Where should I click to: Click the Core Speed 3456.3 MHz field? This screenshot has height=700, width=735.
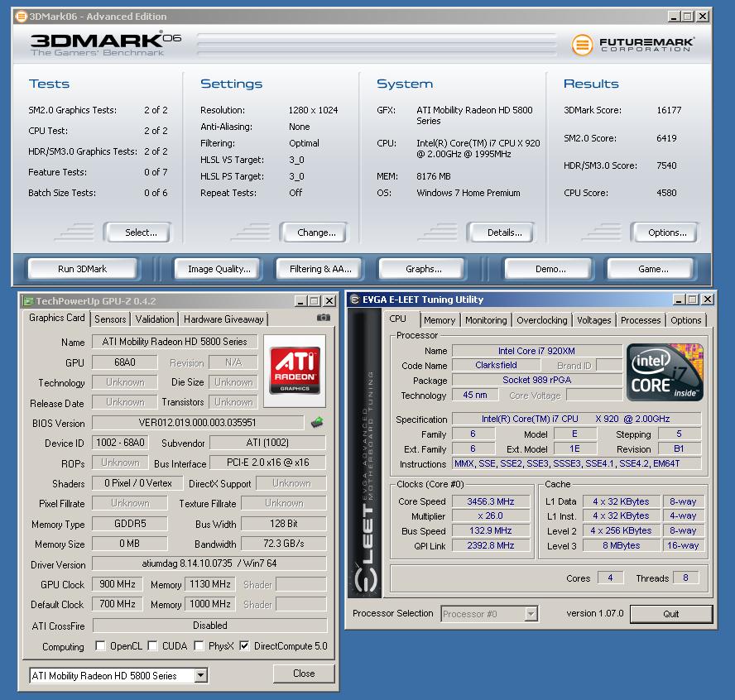[x=490, y=501]
